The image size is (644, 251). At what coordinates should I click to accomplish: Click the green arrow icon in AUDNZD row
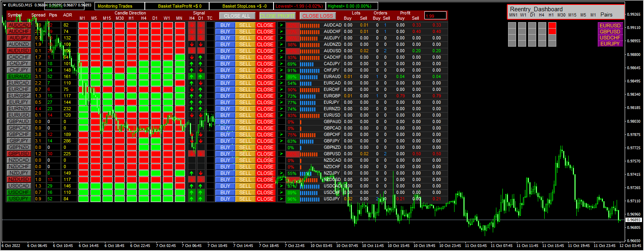tap(281, 44)
